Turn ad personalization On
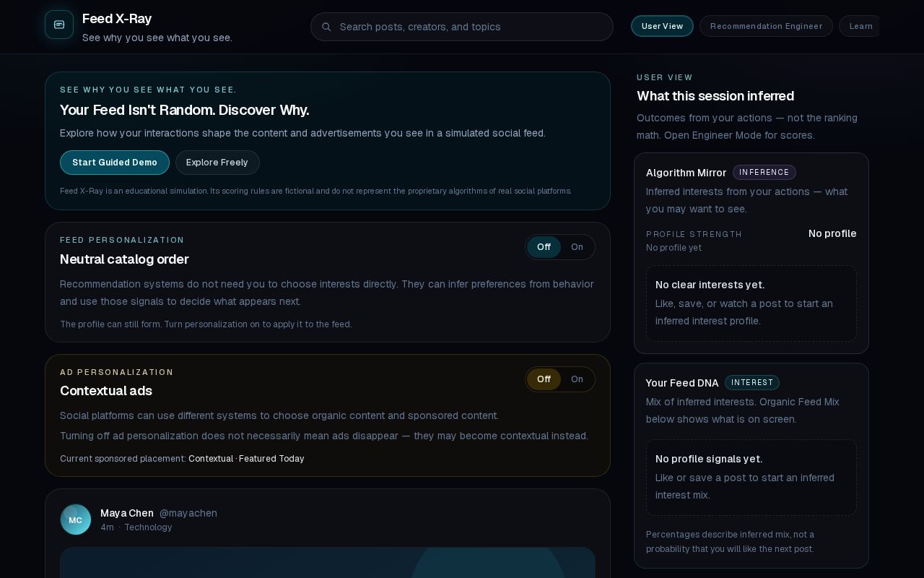Viewport: 924px width, 578px height. [x=577, y=379]
